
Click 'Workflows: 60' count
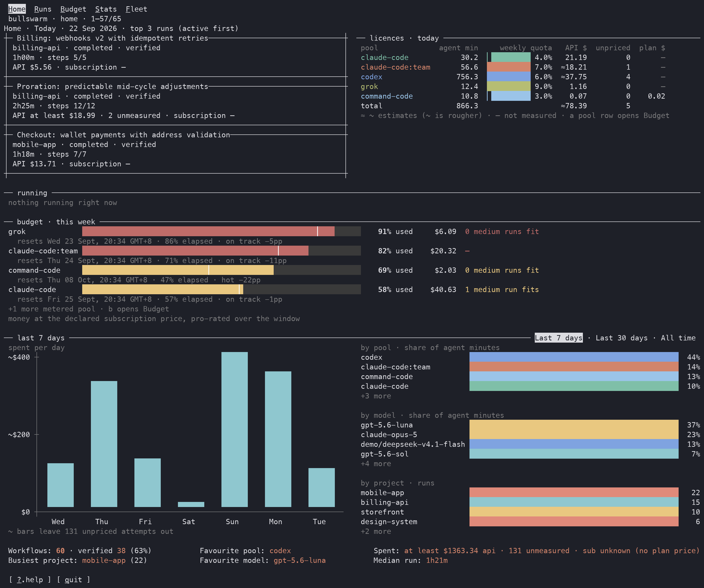(60, 551)
